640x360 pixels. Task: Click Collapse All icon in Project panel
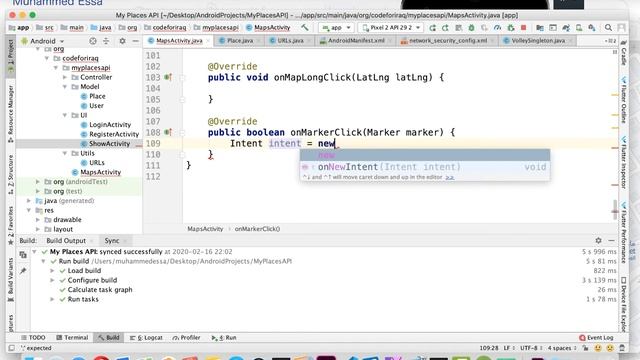click(x=106, y=41)
